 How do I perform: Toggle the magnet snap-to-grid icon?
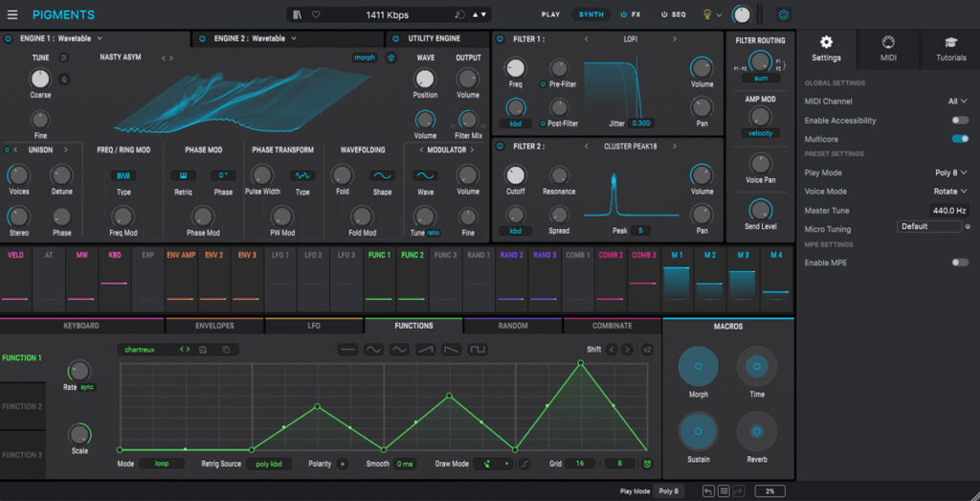pyautogui.click(x=648, y=464)
